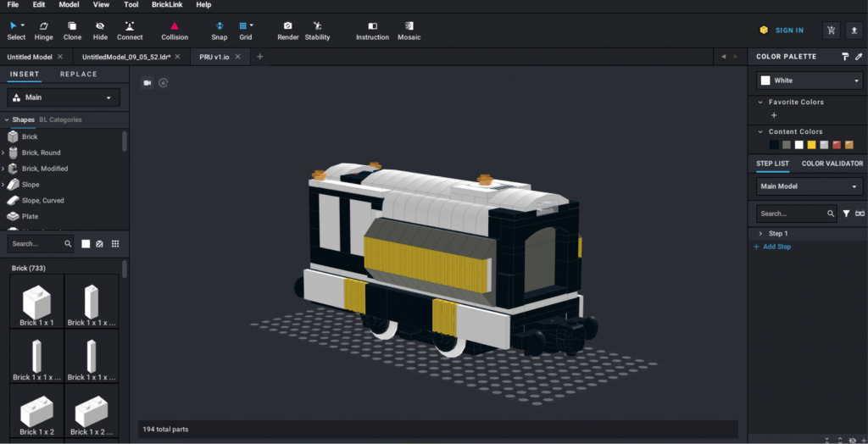Open the White color dropdown
868x444 pixels.
tap(810, 80)
